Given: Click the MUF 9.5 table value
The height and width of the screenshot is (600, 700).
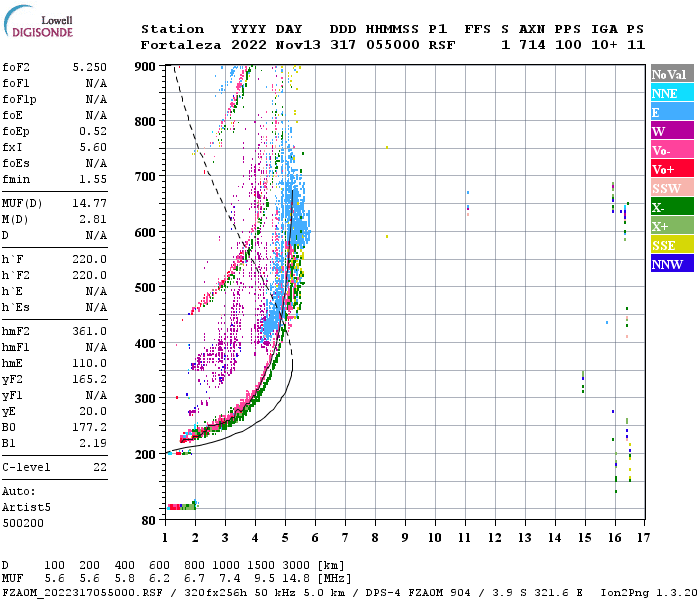Looking at the screenshot, I should tap(265, 579).
